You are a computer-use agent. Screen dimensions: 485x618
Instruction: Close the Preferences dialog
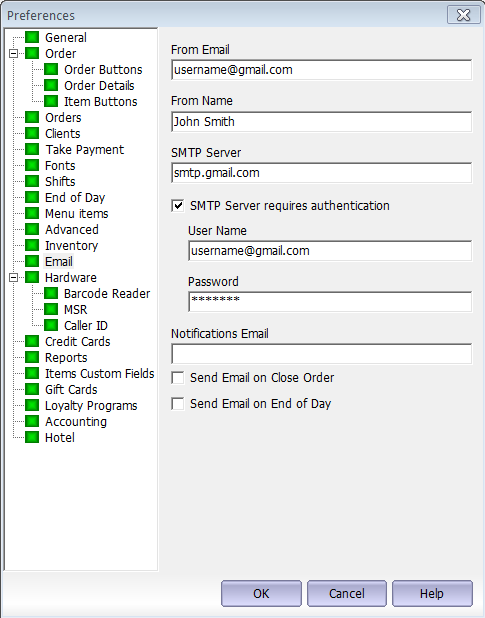pos(463,15)
